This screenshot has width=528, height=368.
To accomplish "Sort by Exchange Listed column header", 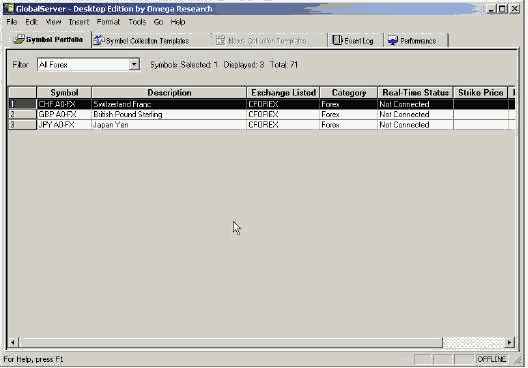I will (x=283, y=93).
